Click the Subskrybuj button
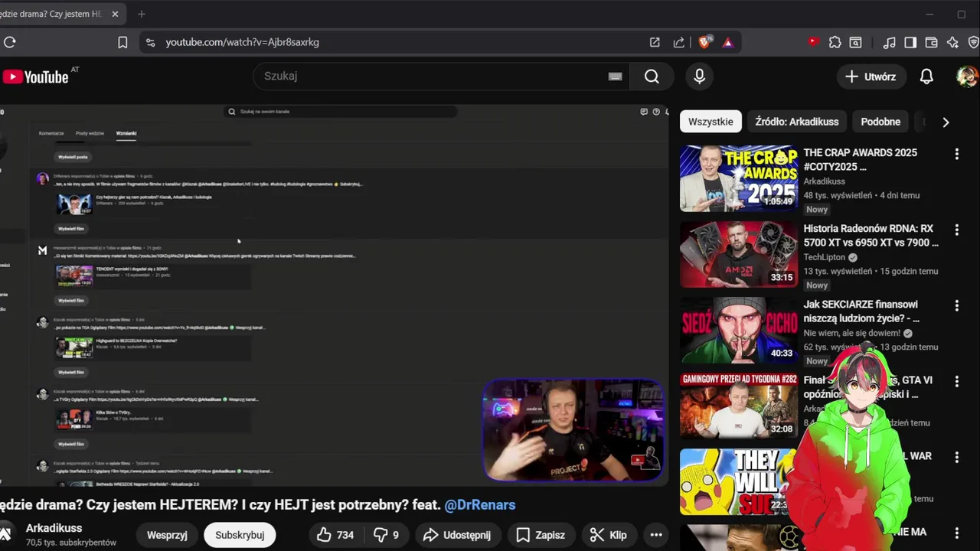The height and width of the screenshot is (551, 980). pos(240,535)
